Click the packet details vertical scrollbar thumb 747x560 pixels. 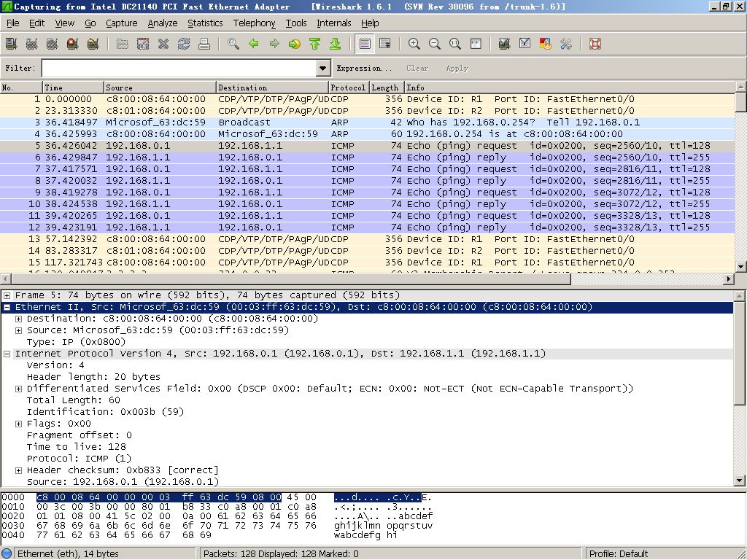[x=740, y=354]
